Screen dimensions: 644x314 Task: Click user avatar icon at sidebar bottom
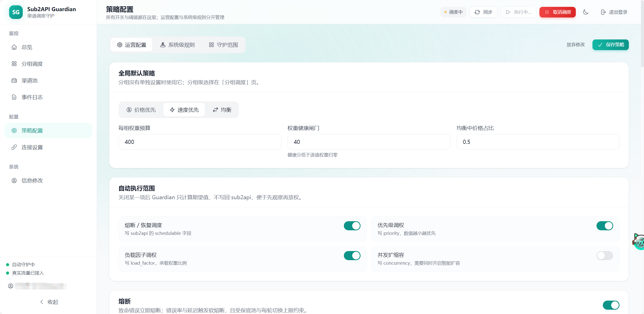click(11, 286)
